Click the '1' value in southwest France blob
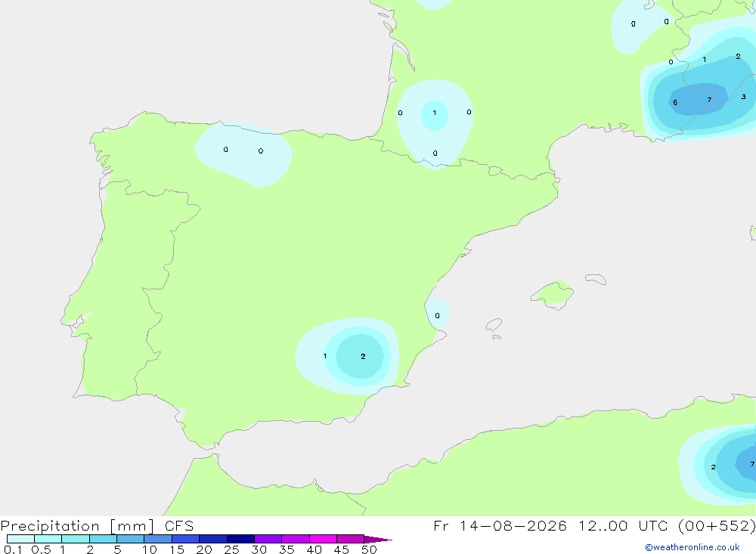 [435, 113]
